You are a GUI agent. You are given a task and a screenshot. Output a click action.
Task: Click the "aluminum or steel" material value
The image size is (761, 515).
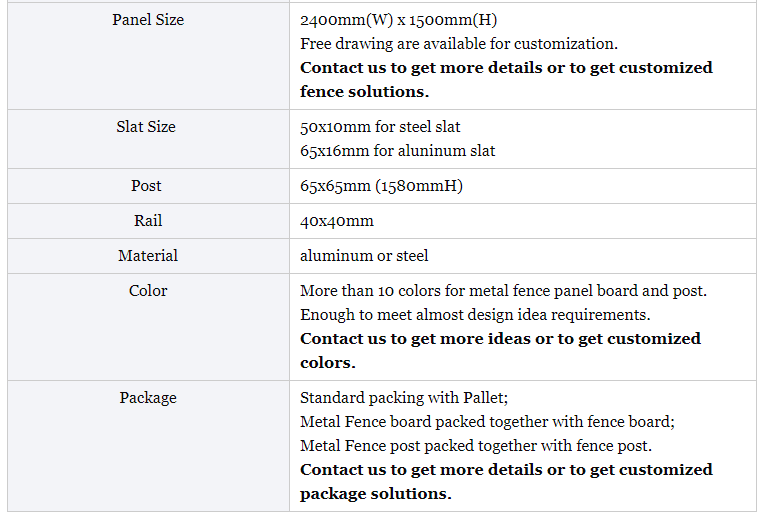pyautogui.click(x=364, y=256)
